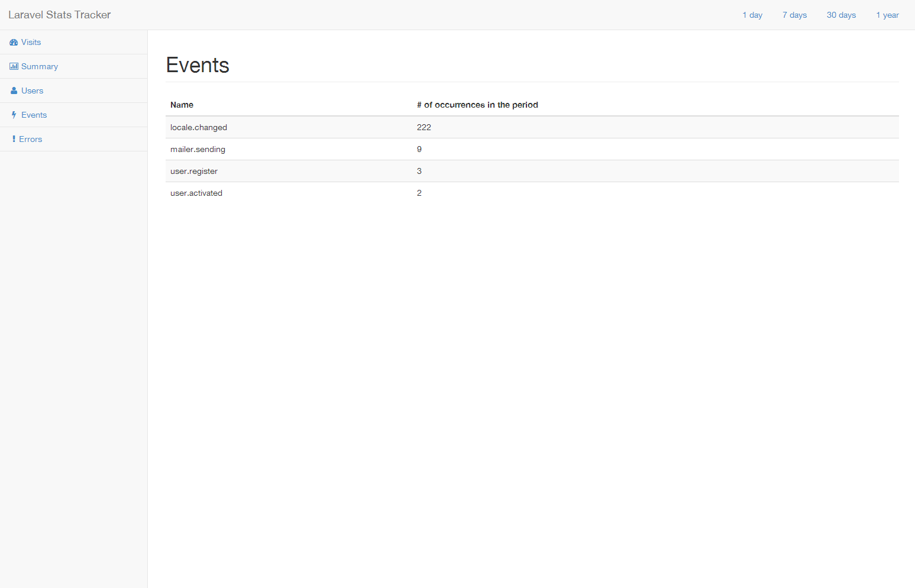
Task: Click the mailer.sending event name
Action: click(198, 150)
